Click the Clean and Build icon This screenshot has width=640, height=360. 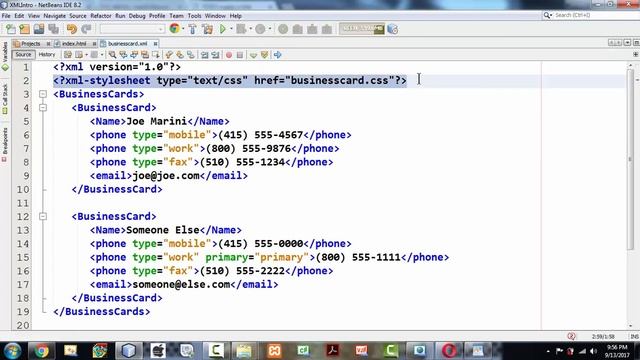point(207,29)
